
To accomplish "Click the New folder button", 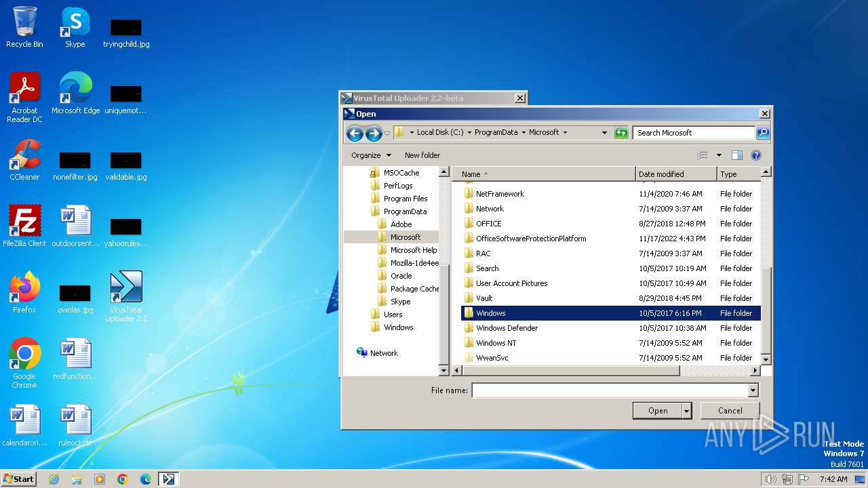I will (422, 155).
